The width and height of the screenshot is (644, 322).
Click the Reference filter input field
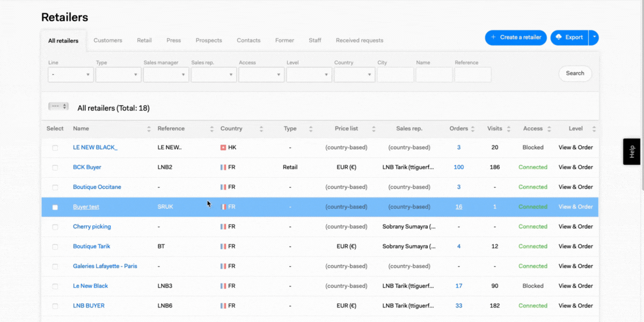[473, 75]
